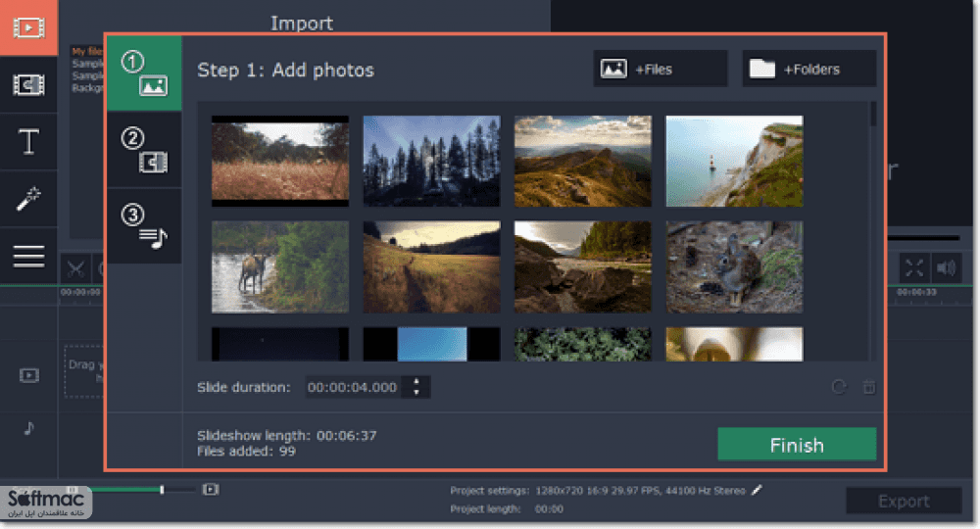Viewport: 980px width, 529px height.
Task: Click the Import panel heading
Action: [302, 24]
